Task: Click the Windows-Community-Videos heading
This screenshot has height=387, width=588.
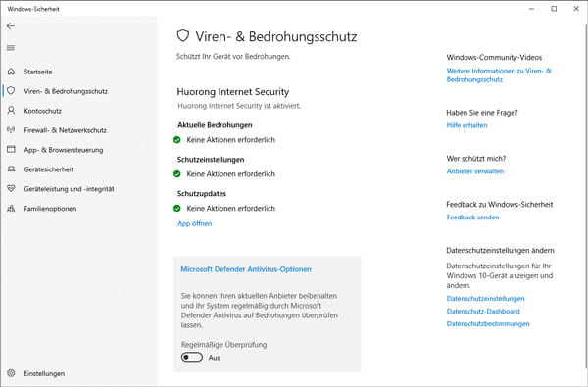Action: tap(494, 58)
